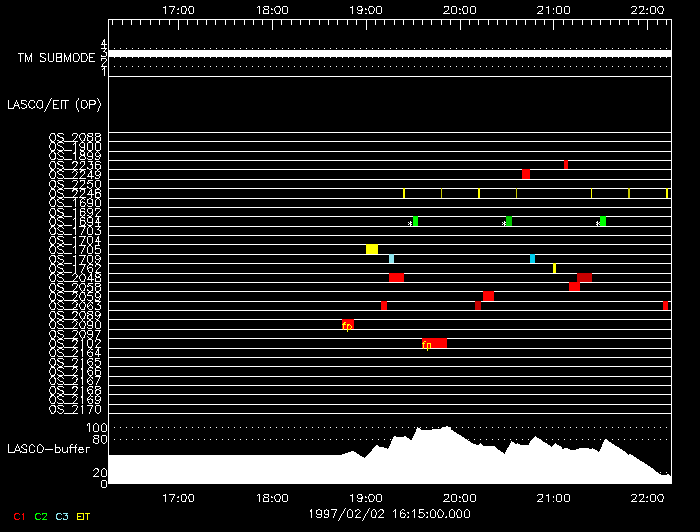Select the yellow tick on the OS_1762 row

coord(554,268)
